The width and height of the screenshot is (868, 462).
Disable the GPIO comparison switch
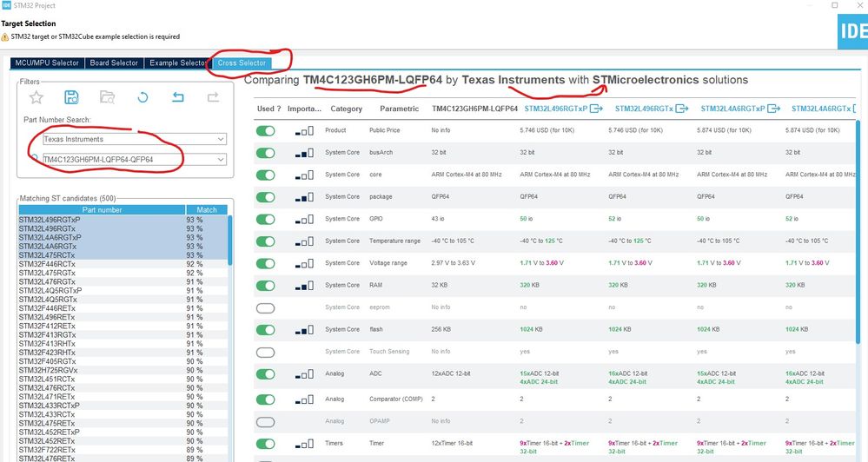(266, 219)
